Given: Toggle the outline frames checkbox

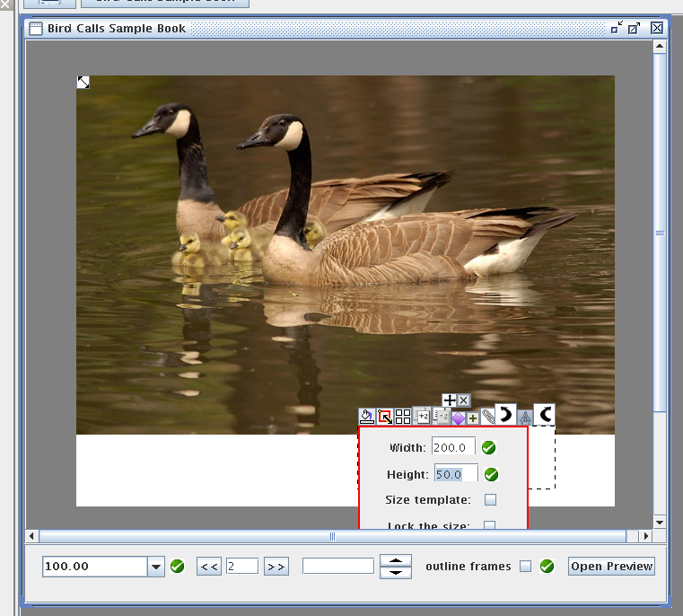Looking at the screenshot, I should (526, 567).
